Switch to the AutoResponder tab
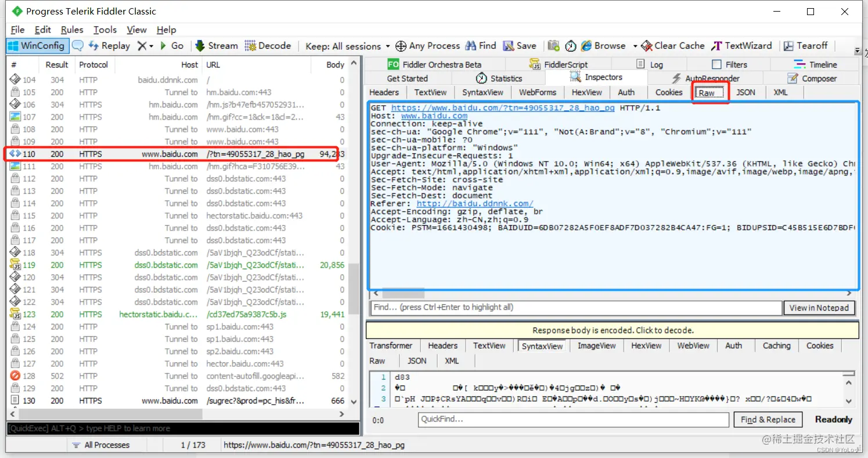Image resolution: width=868 pixels, height=458 pixels. 705,78
